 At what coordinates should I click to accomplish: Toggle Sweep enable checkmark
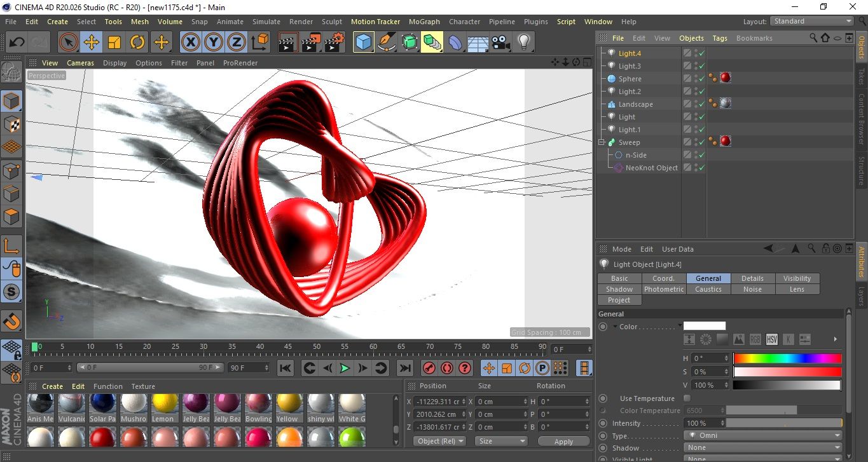click(701, 142)
